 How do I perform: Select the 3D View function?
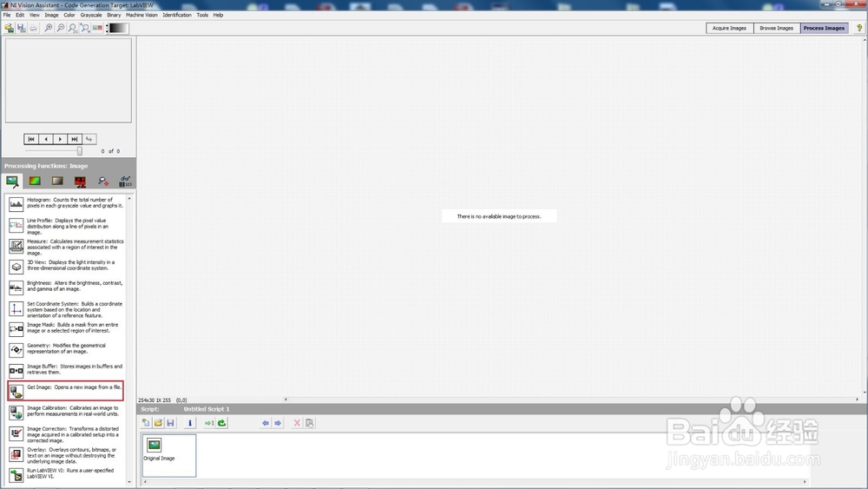[x=66, y=266]
